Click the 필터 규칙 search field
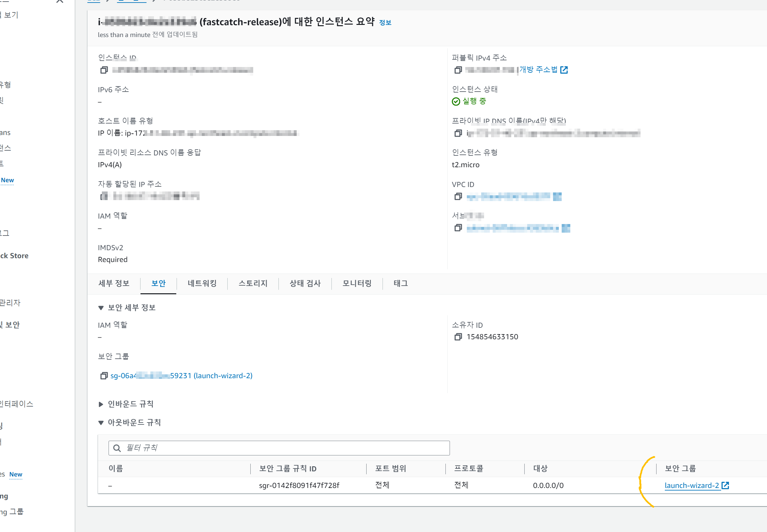 tap(279, 448)
